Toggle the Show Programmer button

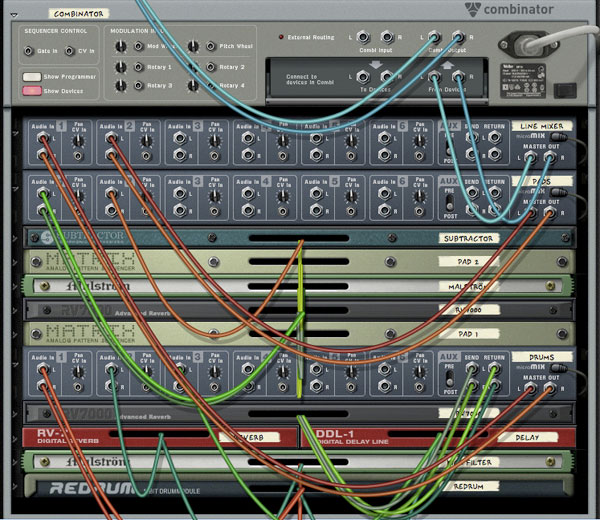click(32, 77)
